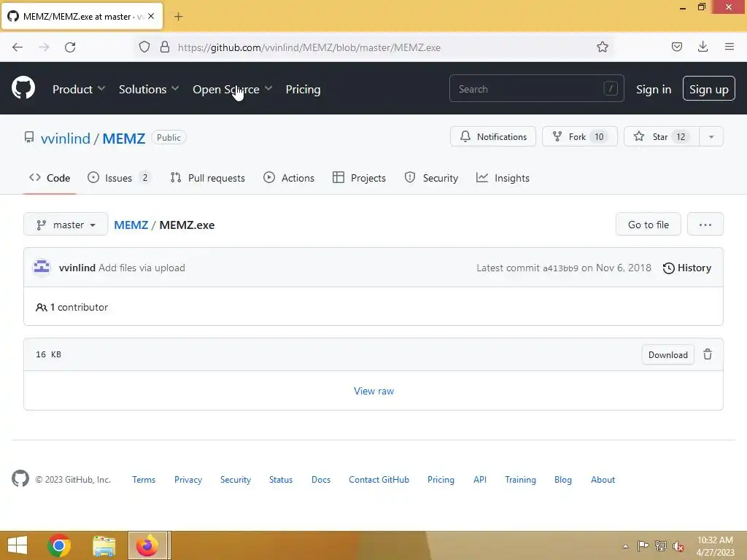Image resolution: width=747 pixels, height=560 pixels.
Task: Open Windows Start button
Action: pos(18,545)
